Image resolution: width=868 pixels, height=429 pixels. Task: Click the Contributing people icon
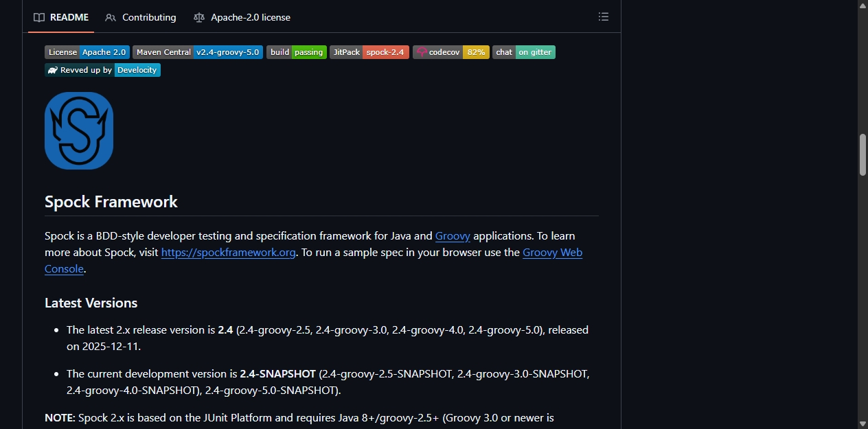tap(111, 17)
